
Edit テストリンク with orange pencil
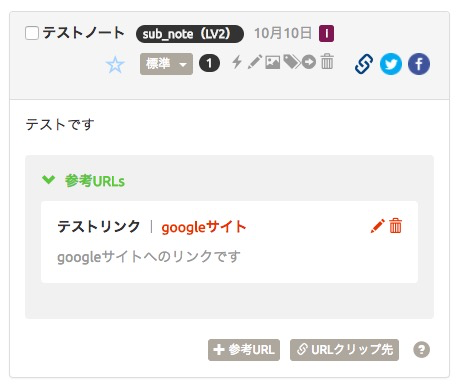(378, 226)
